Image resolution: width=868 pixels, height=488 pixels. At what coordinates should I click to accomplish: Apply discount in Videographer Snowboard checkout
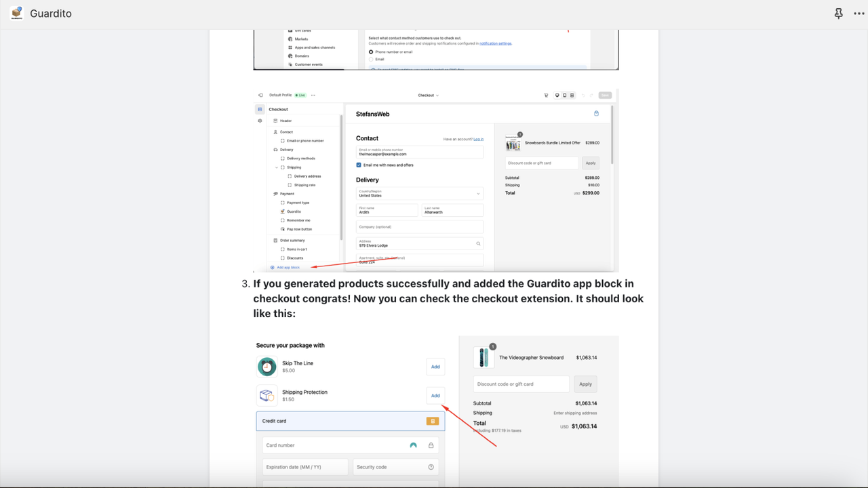[x=585, y=384]
